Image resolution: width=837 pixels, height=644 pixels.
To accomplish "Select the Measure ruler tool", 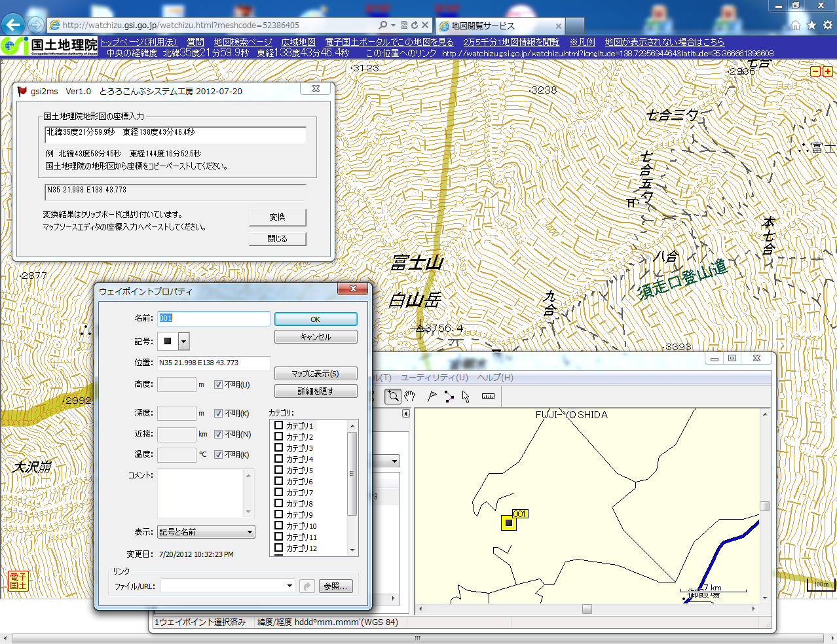I will 488,396.
